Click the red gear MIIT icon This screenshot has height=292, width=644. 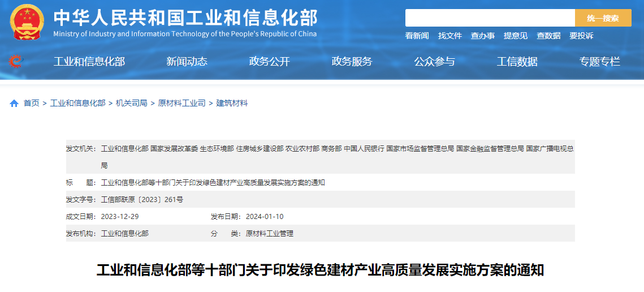[16, 62]
